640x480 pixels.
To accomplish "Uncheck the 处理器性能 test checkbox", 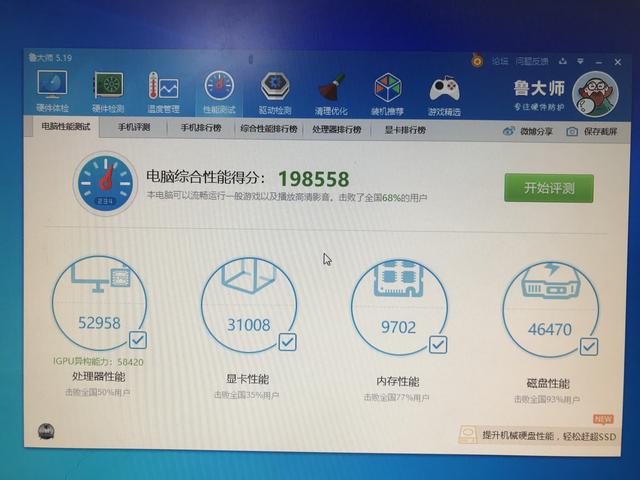I will click(x=138, y=340).
